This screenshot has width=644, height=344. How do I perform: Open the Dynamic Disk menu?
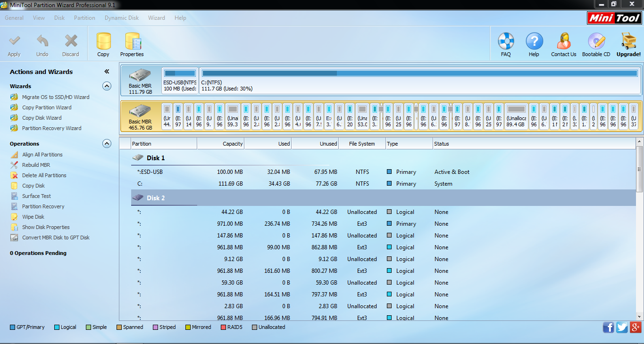tap(122, 18)
